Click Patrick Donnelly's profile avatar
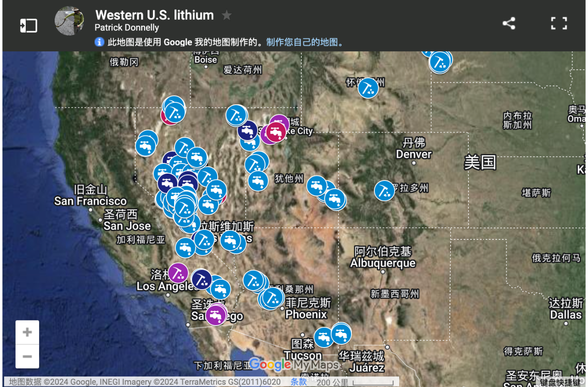Screen dimensions: 588x387 click(69, 21)
